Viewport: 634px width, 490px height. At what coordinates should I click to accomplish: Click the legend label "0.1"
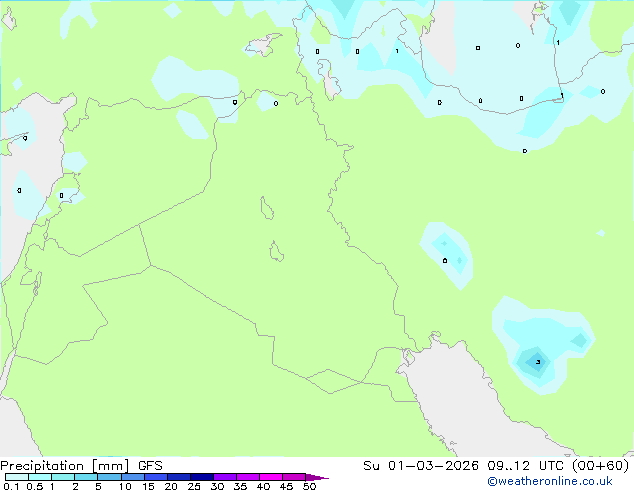tap(11, 486)
